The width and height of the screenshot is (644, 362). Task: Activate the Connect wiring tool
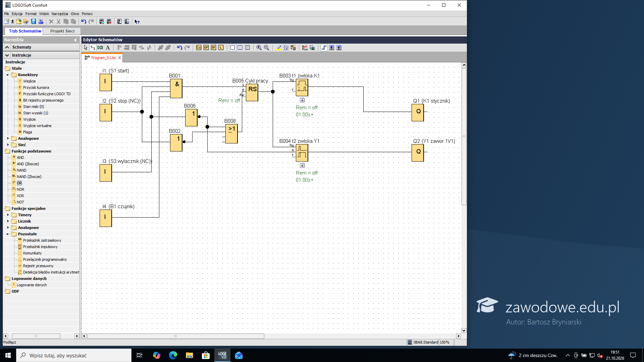[93, 48]
